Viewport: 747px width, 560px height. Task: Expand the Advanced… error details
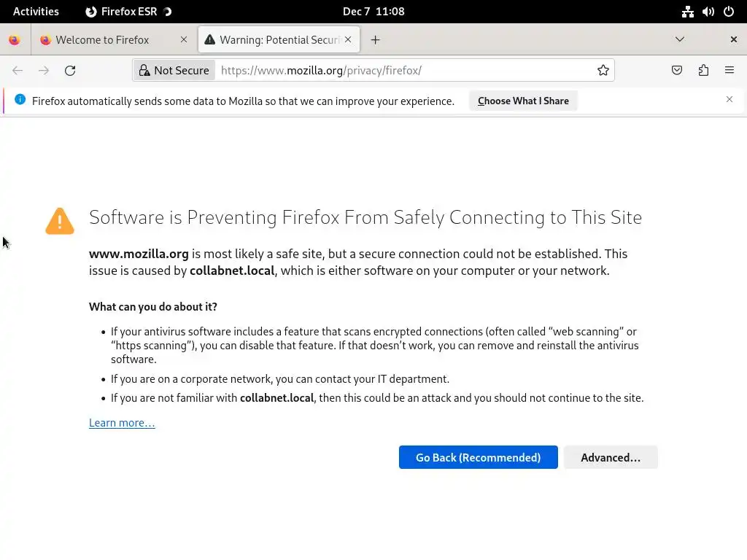click(x=611, y=457)
